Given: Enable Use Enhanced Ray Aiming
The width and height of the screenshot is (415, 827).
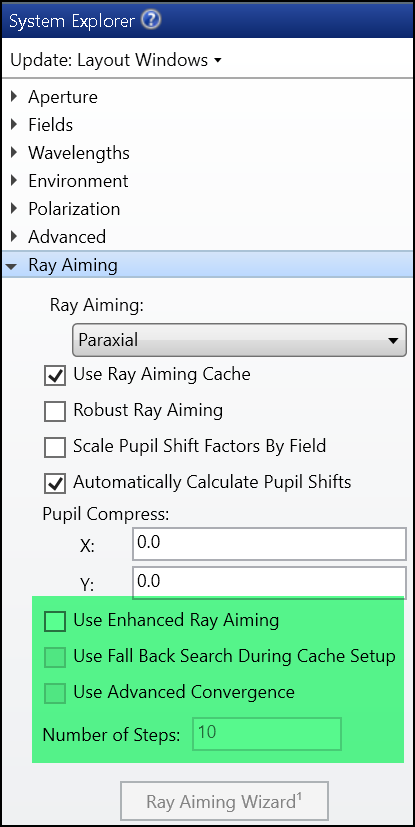Looking at the screenshot, I should pos(55,621).
